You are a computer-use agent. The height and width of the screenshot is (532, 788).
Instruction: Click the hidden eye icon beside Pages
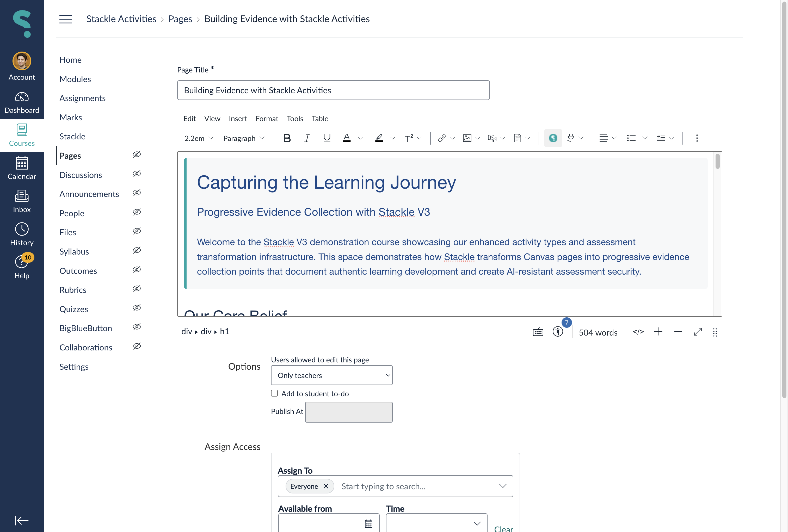click(137, 154)
